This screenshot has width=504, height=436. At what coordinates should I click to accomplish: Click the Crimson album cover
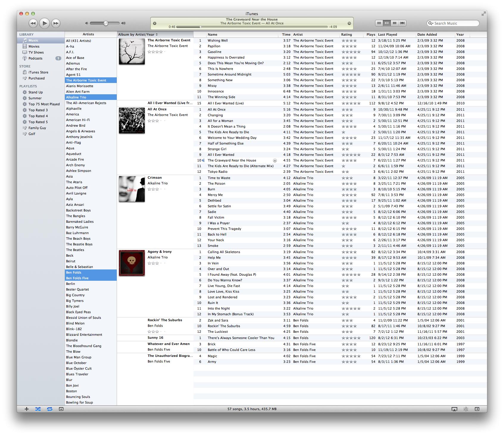[132, 189]
